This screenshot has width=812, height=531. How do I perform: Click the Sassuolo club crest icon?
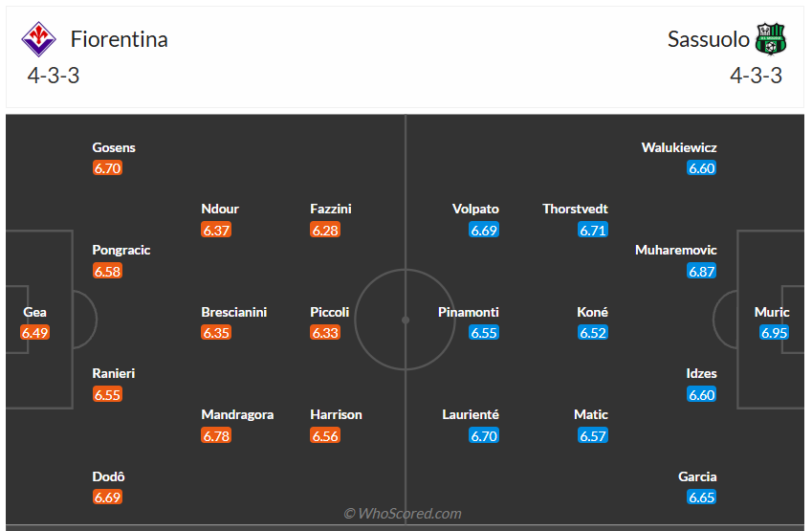(x=770, y=39)
